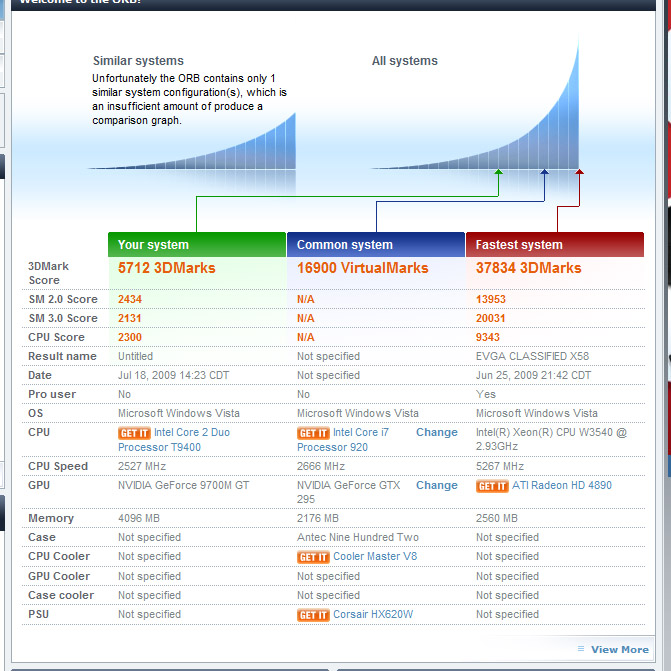This screenshot has width=671, height=671.
Task: Click Memory value 2176 MB
Action: 318,518
